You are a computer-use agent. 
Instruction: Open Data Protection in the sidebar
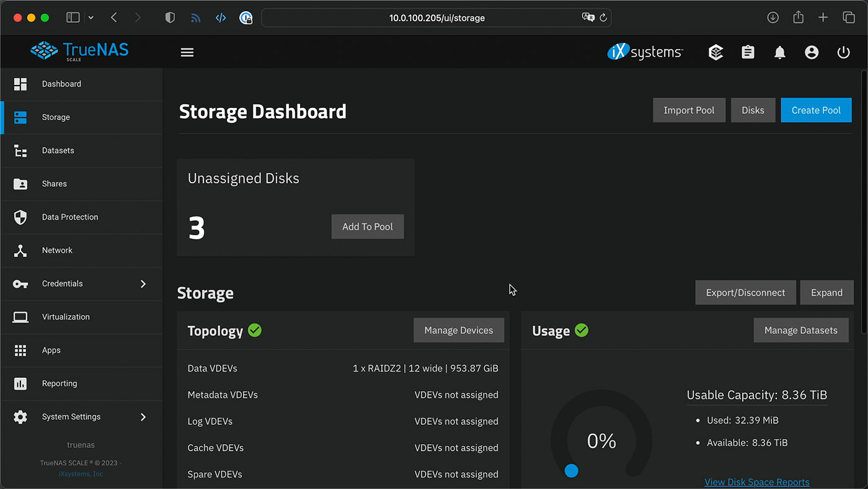point(81,217)
